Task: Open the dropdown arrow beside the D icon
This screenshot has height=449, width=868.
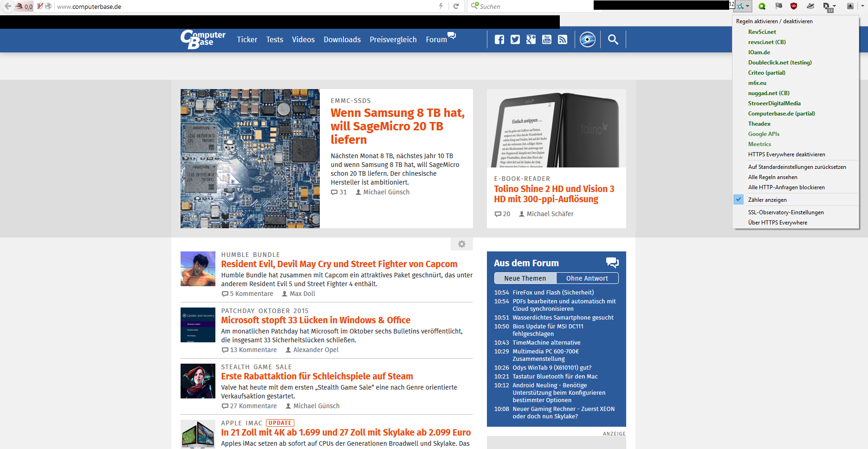Action: coord(835,6)
